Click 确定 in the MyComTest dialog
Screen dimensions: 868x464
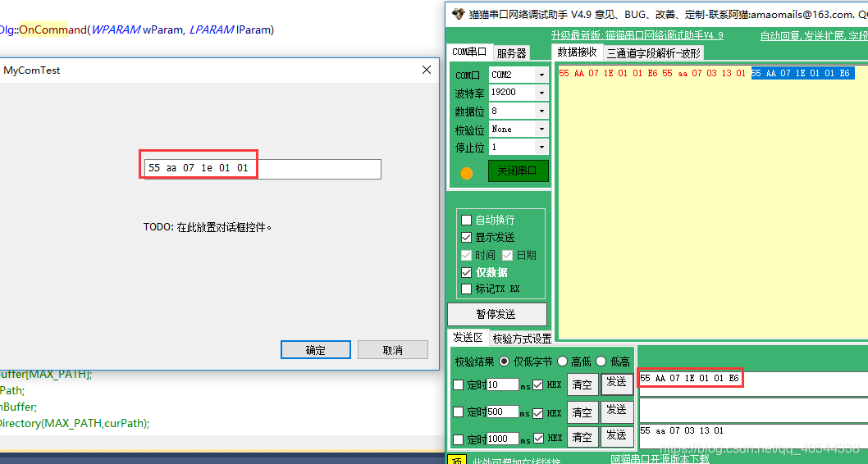point(316,349)
